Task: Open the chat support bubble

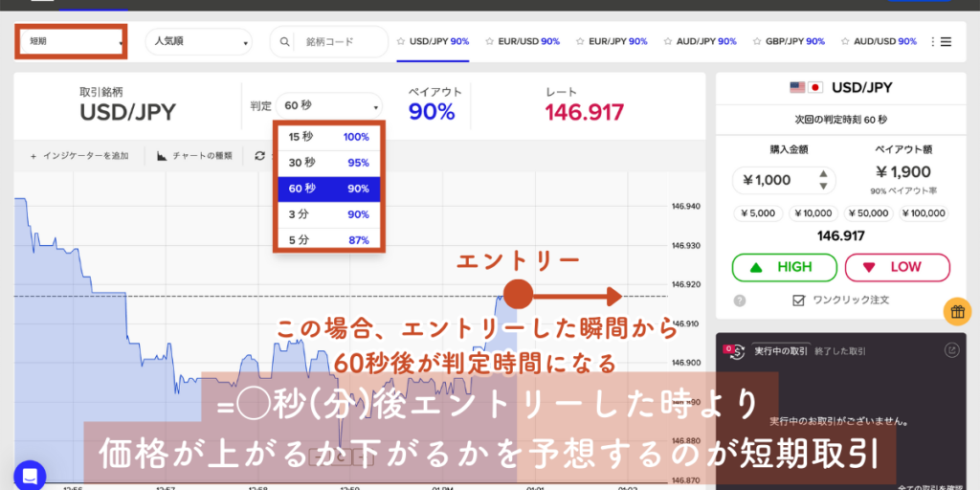Action: click(x=30, y=475)
